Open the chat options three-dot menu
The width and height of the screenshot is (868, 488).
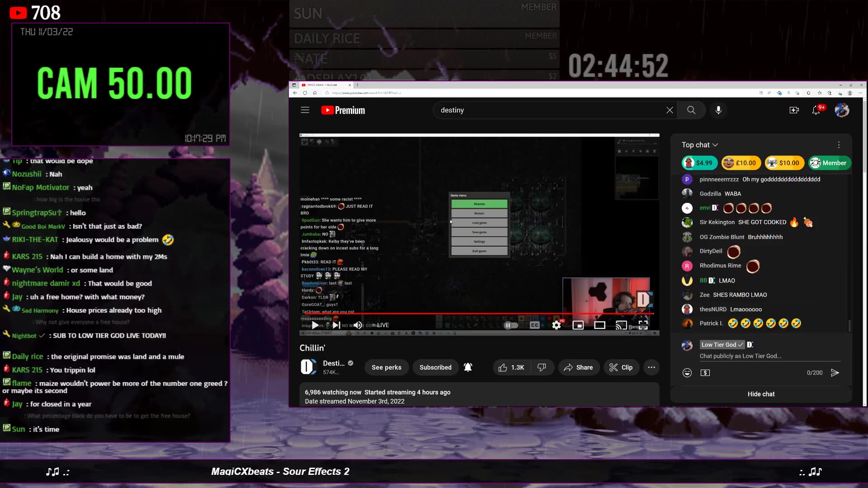[839, 145]
